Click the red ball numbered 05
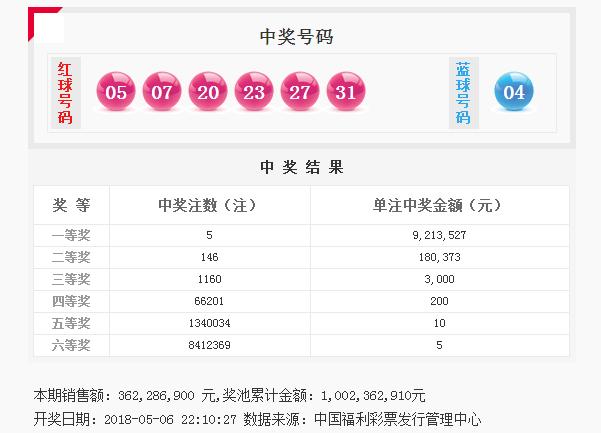Viewport: 601px width, 433px height. [x=116, y=92]
